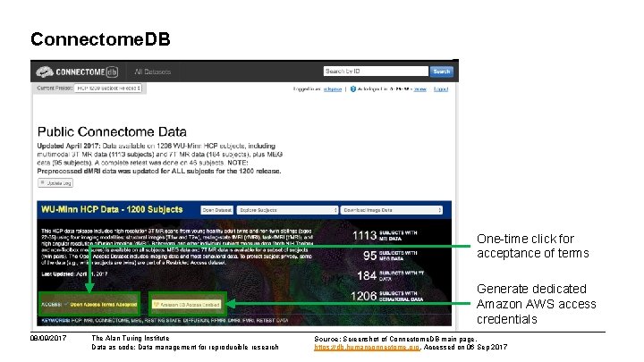The image size is (644, 362).
Task: Click Open Access Terms Accepted text
Action: pos(104,305)
